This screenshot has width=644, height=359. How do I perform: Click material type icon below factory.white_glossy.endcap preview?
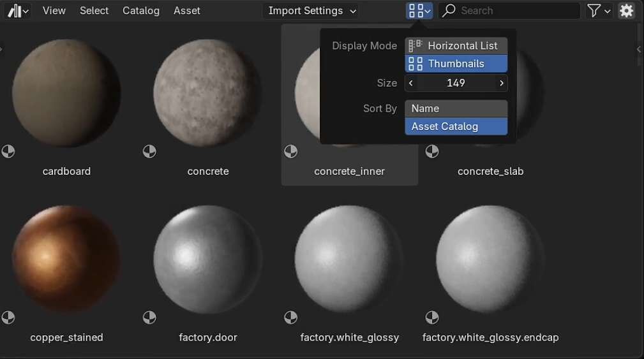pyautogui.click(x=432, y=318)
